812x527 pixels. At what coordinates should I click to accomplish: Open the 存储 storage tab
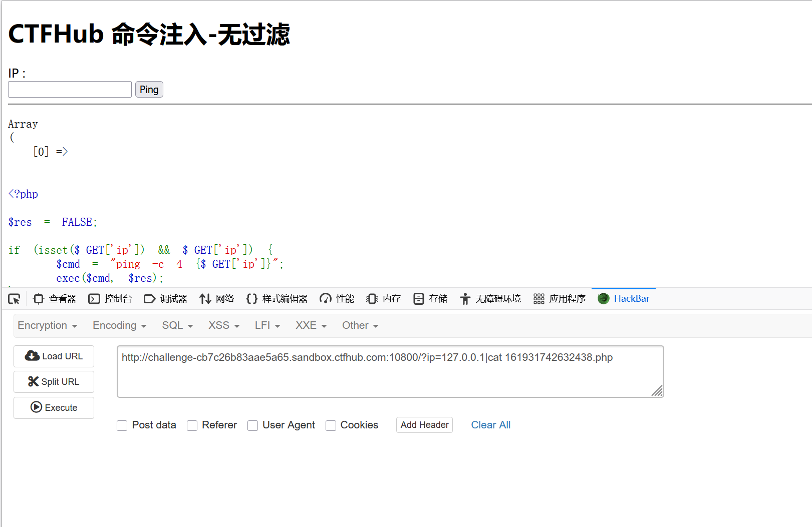click(x=430, y=299)
